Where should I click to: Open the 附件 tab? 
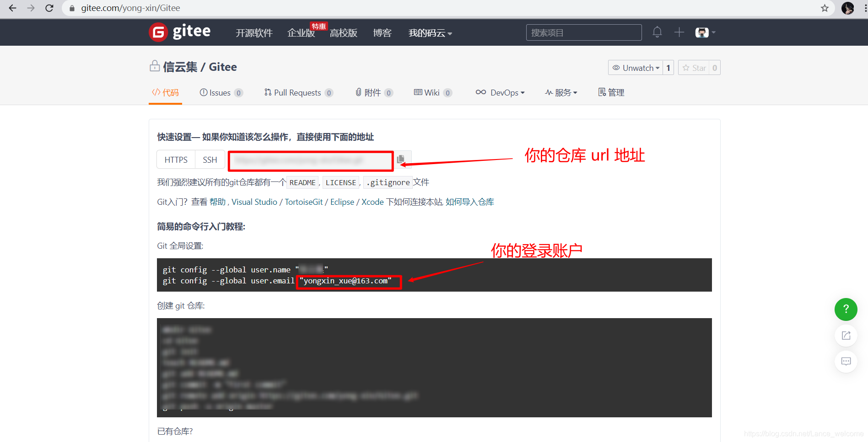(x=374, y=92)
